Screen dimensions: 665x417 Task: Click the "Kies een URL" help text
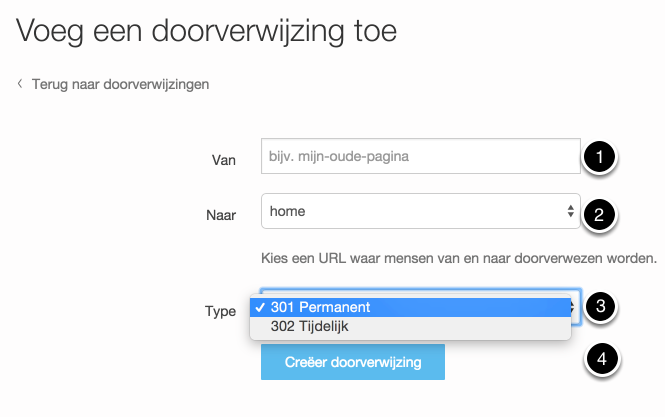(458, 255)
